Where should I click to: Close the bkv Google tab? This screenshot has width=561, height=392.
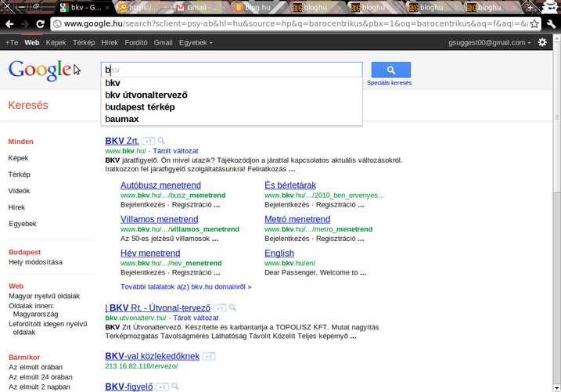click(107, 8)
